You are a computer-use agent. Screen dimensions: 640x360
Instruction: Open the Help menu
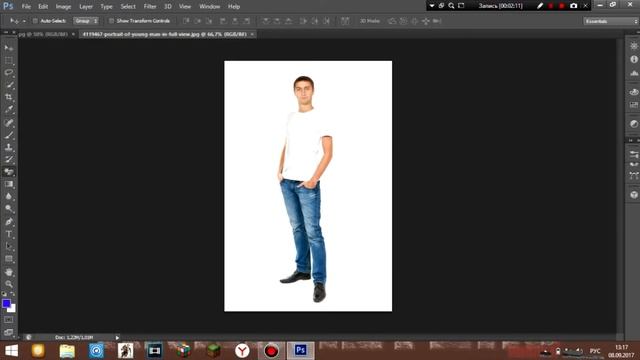(234, 7)
